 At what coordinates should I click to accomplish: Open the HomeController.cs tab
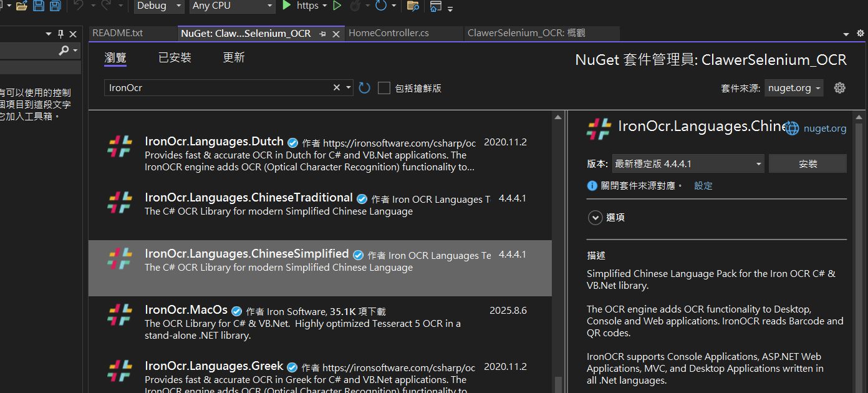coord(388,33)
